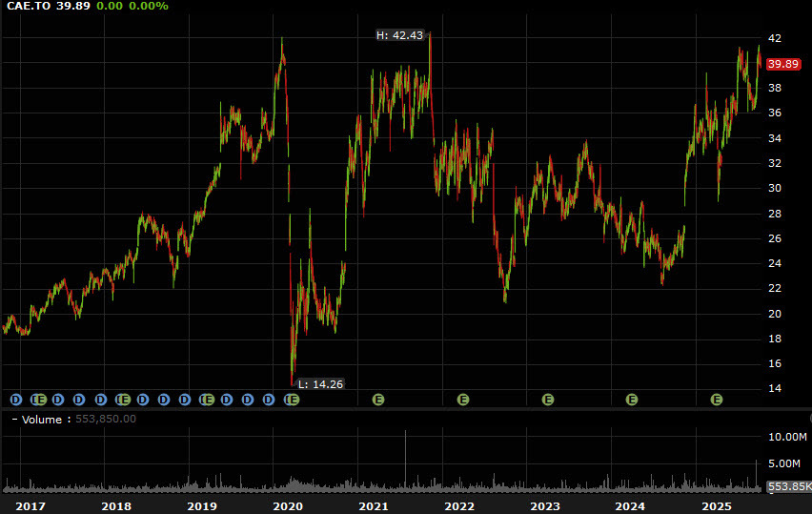The width and height of the screenshot is (812, 514).
Task: Click the CAE.TO ticker symbol
Action: pos(26,7)
